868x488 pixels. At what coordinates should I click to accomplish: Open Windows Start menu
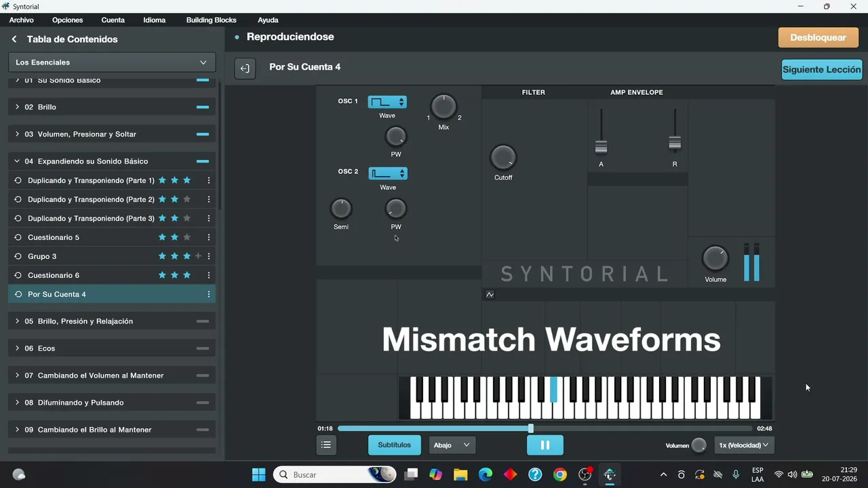259,474
